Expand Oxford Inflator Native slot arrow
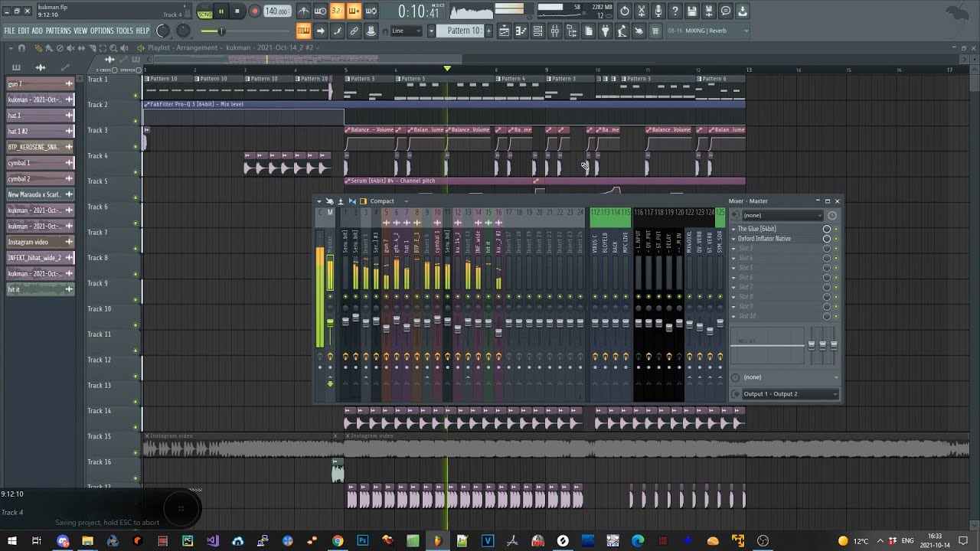 (x=733, y=239)
